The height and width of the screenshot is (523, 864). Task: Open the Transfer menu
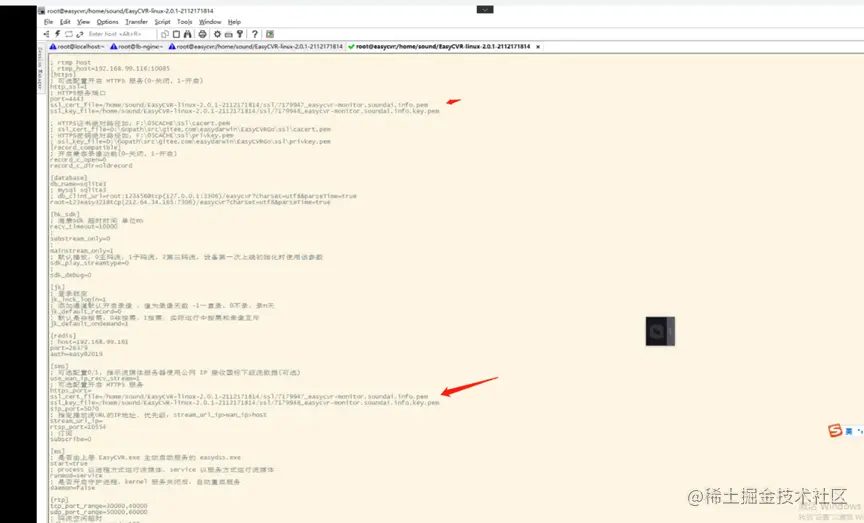click(x=136, y=22)
